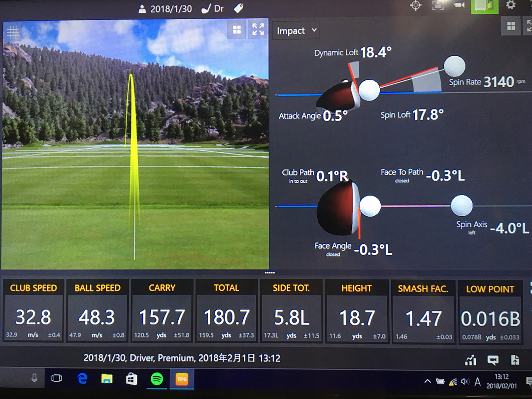Open layout tiles icon on the impact panel
532x399 pixels.
tap(511, 26)
